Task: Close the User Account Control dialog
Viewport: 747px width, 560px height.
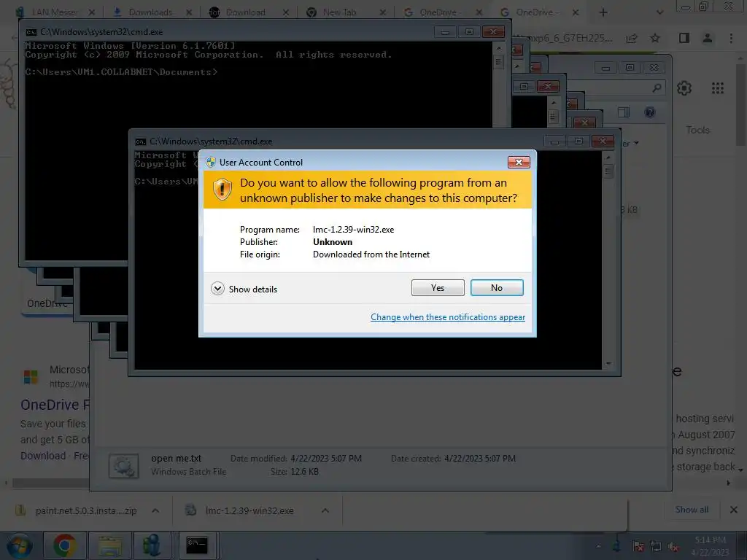Action: [519, 163]
